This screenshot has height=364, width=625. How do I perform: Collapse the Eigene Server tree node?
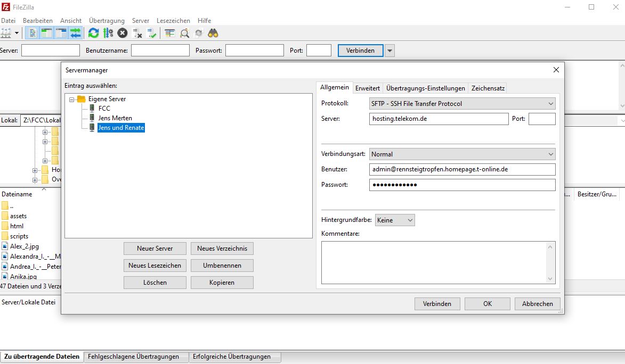pyautogui.click(x=72, y=99)
